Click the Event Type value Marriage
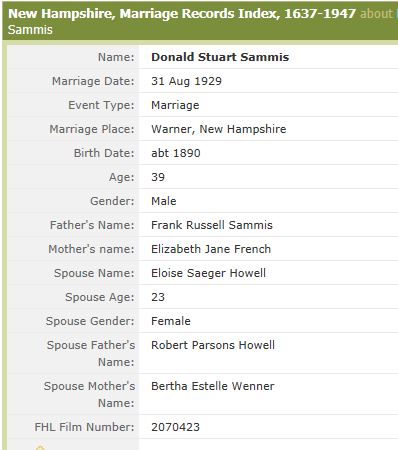 point(175,105)
